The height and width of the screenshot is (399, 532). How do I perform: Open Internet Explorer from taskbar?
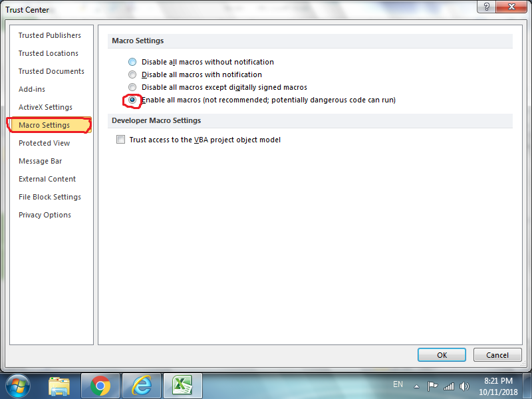coord(142,386)
